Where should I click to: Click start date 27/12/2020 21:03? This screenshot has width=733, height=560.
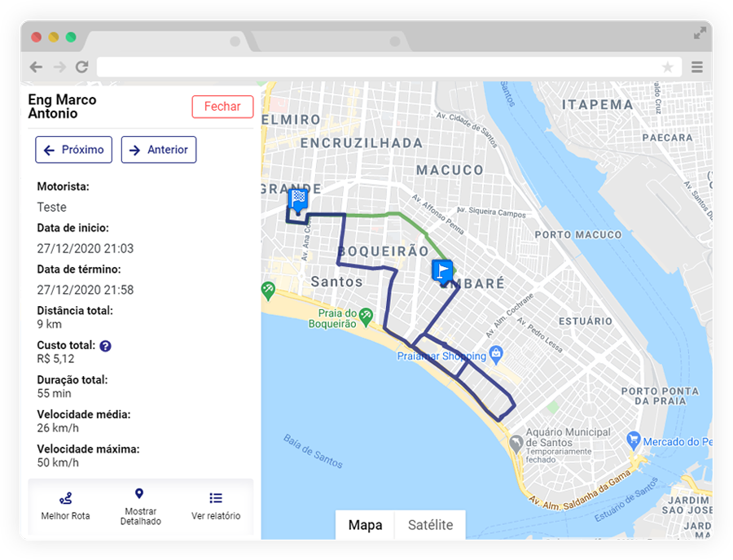pos(85,248)
